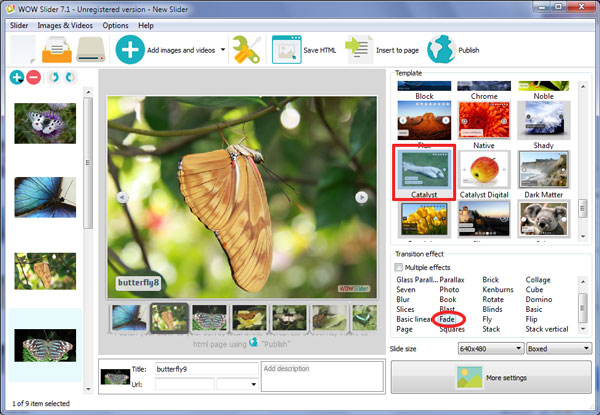Screen dimensions: 600x415
Task: Select the Blur transition effect
Action: (x=403, y=299)
